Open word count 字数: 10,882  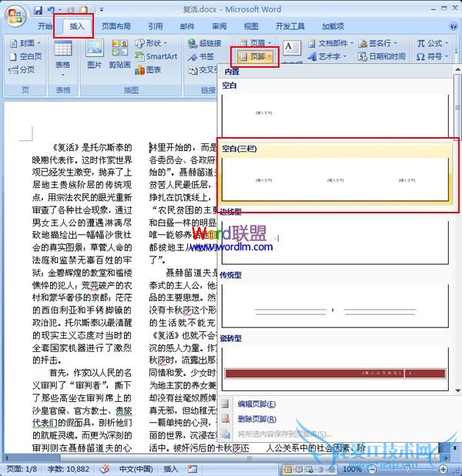point(69,469)
